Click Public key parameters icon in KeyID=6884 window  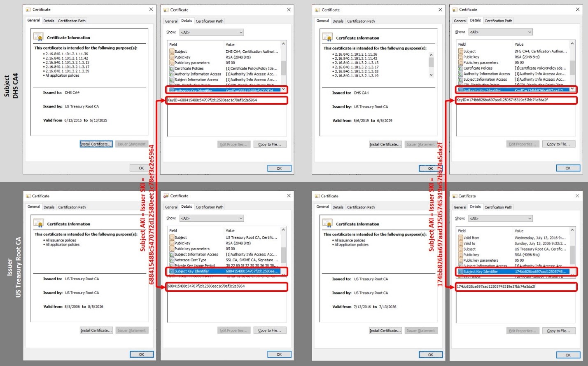[x=172, y=63]
